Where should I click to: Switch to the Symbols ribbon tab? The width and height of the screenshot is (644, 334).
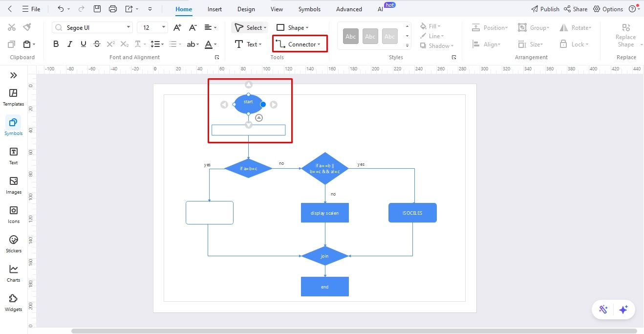click(309, 9)
